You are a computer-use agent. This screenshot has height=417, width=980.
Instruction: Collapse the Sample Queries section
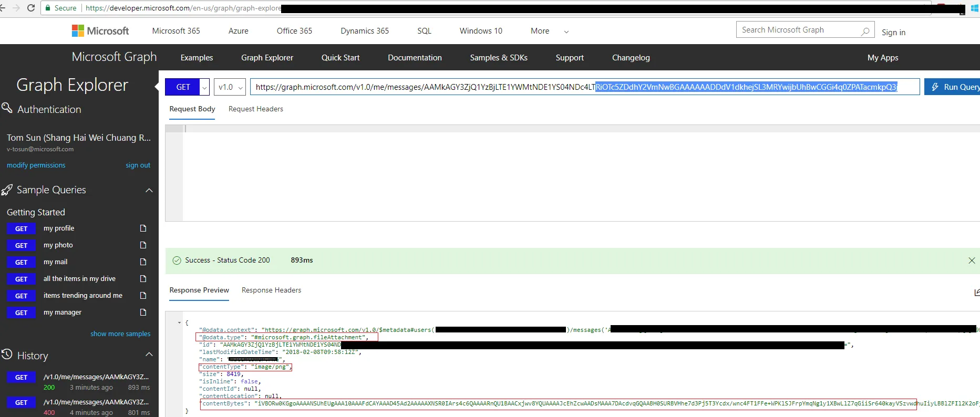[x=149, y=190]
